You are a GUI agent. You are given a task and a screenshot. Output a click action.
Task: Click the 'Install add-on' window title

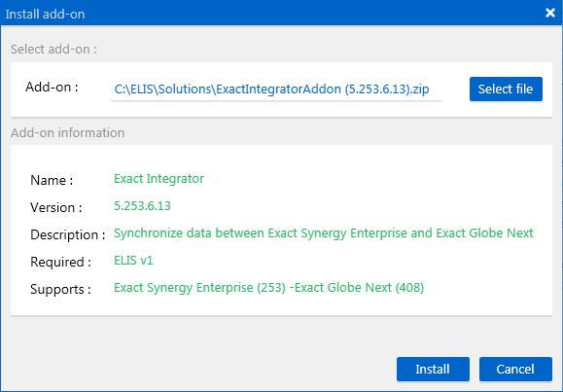click(45, 14)
